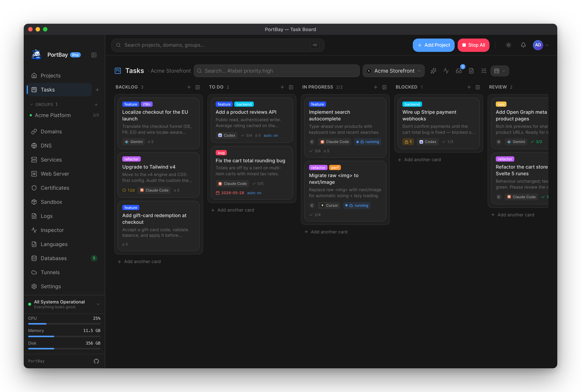
Task: Go to Domains section
Action: (x=59, y=132)
